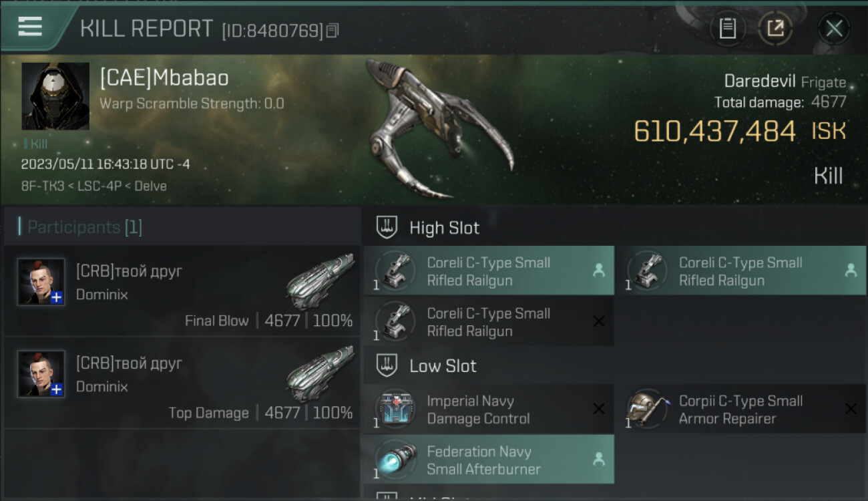Screen dimensions: 868x501
Task: Close the Kill Report window
Action: click(x=833, y=29)
